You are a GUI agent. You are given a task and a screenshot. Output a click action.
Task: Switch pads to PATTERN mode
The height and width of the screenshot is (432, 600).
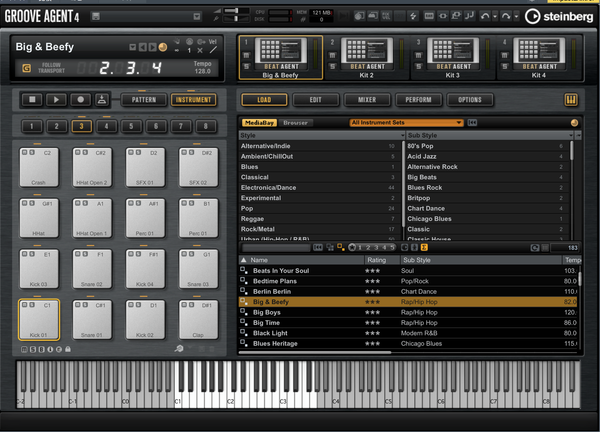point(144,99)
